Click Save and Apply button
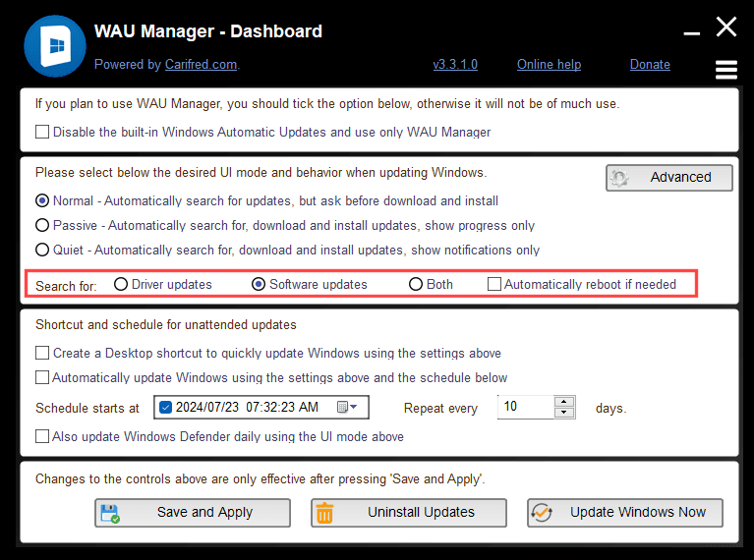 193,513
